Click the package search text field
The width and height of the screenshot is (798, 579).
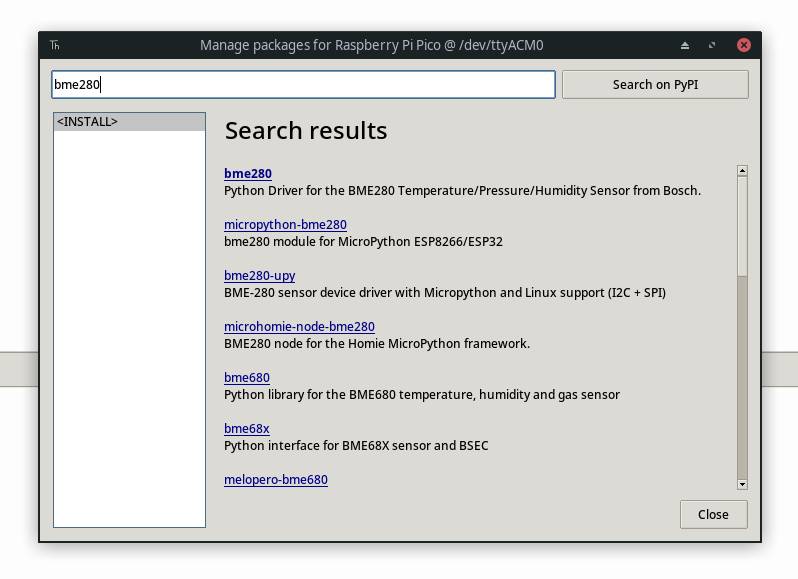[303, 84]
